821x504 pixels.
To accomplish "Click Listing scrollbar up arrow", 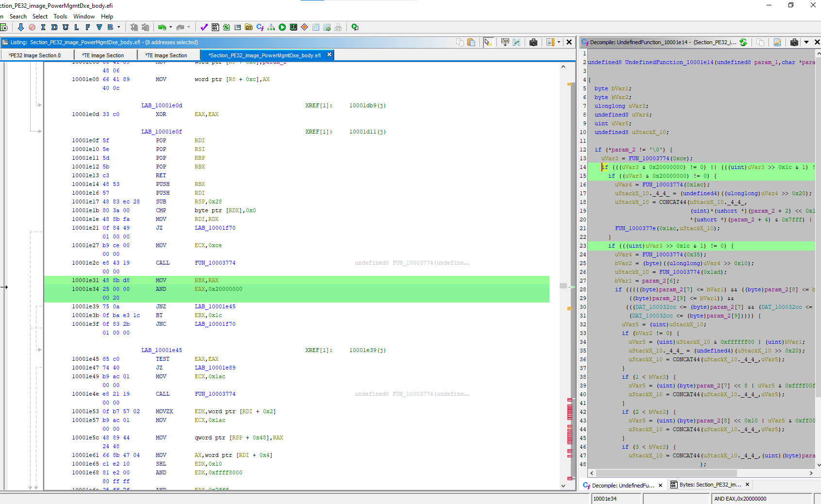I will click(x=563, y=67).
